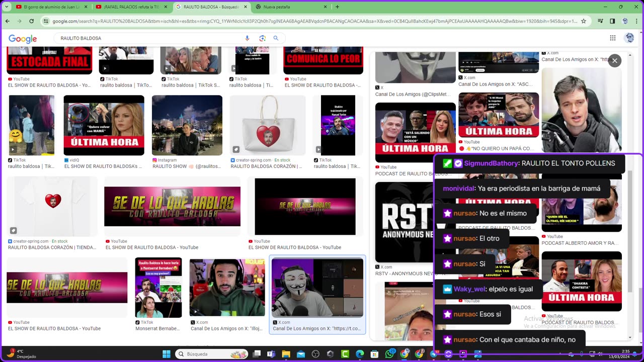Open the Google apps grid

coord(612,38)
